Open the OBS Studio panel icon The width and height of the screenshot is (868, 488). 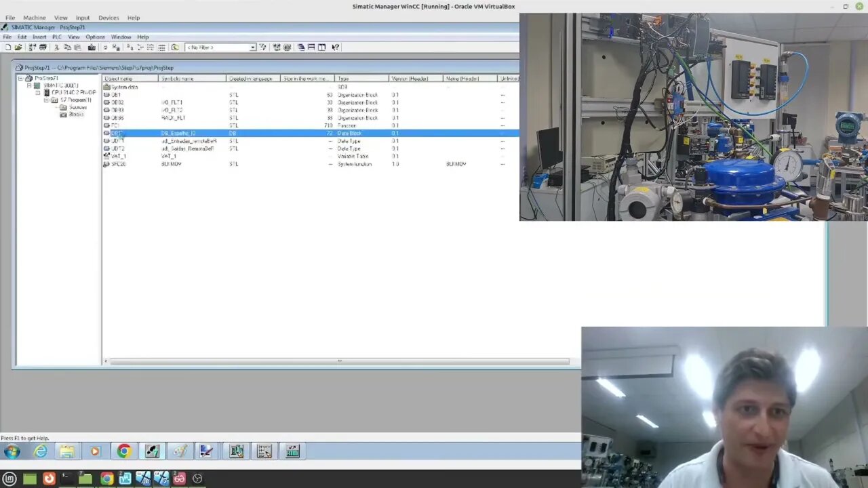coord(197,479)
